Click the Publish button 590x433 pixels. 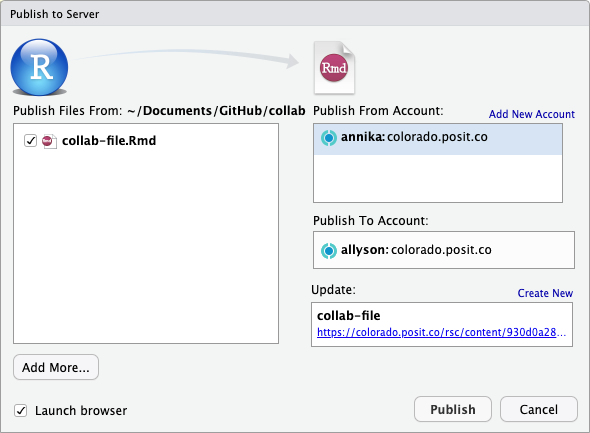[x=453, y=409]
